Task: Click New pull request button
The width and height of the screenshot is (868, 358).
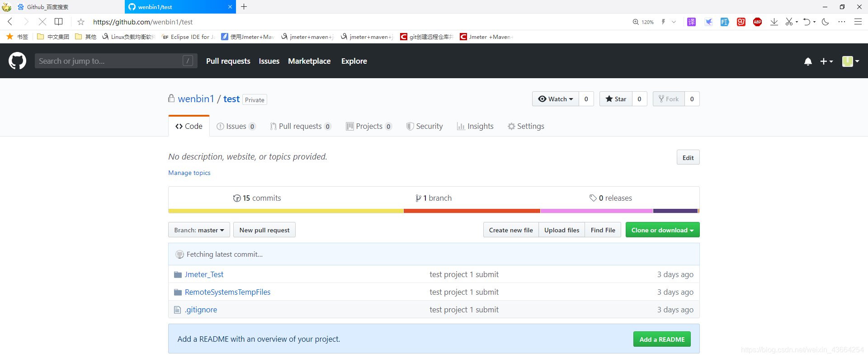Action: pyautogui.click(x=264, y=230)
